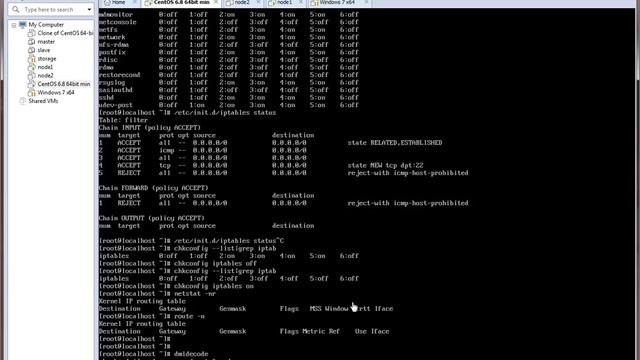Switch to the 'CentOS 6.8 64bit min' tab
Image resolution: width=640 pixels, height=360 pixels.
pyautogui.click(x=181, y=3)
